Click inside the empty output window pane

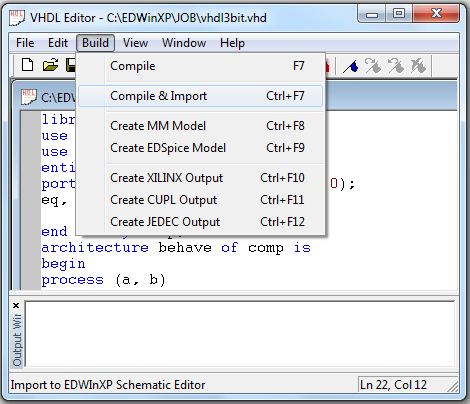click(x=240, y=334)
